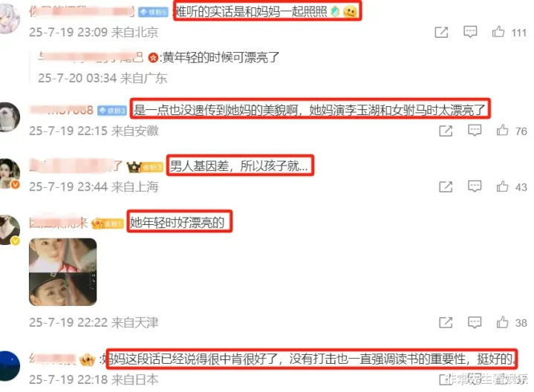The height and width of the screenshot is (392, 534).
Task: Reply to the Shanghai comment about 男人基因差
Action: point(475,186)
